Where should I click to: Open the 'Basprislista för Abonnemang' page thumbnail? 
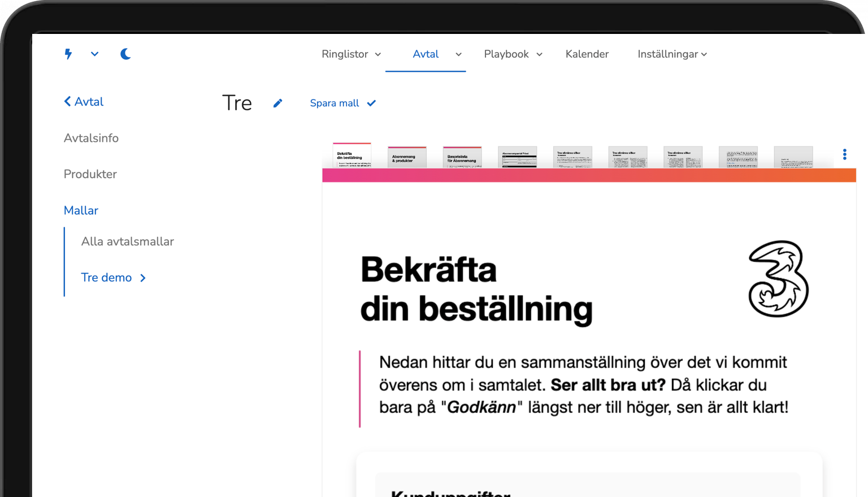point(462,157)
